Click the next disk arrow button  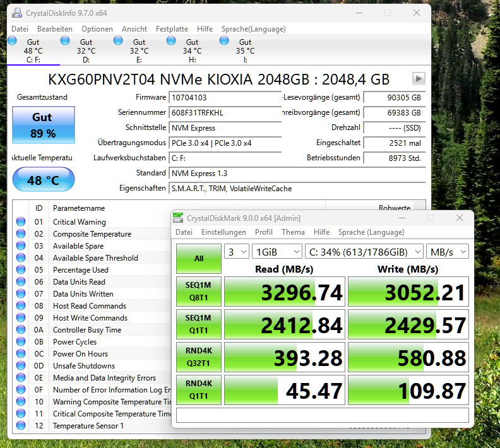[419, 78]
